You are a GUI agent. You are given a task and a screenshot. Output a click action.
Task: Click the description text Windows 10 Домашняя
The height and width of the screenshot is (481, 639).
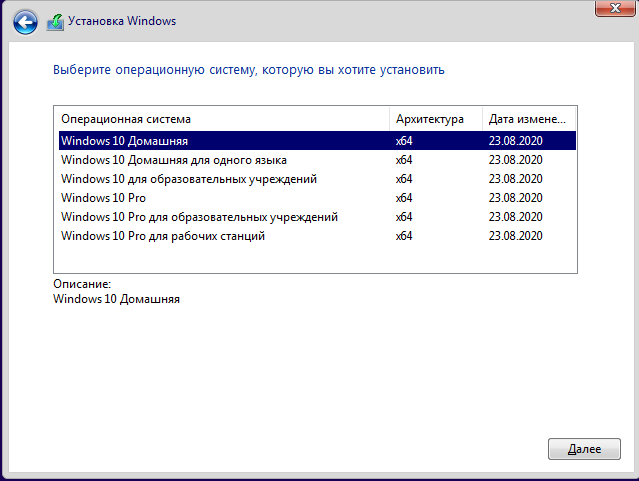116,299
